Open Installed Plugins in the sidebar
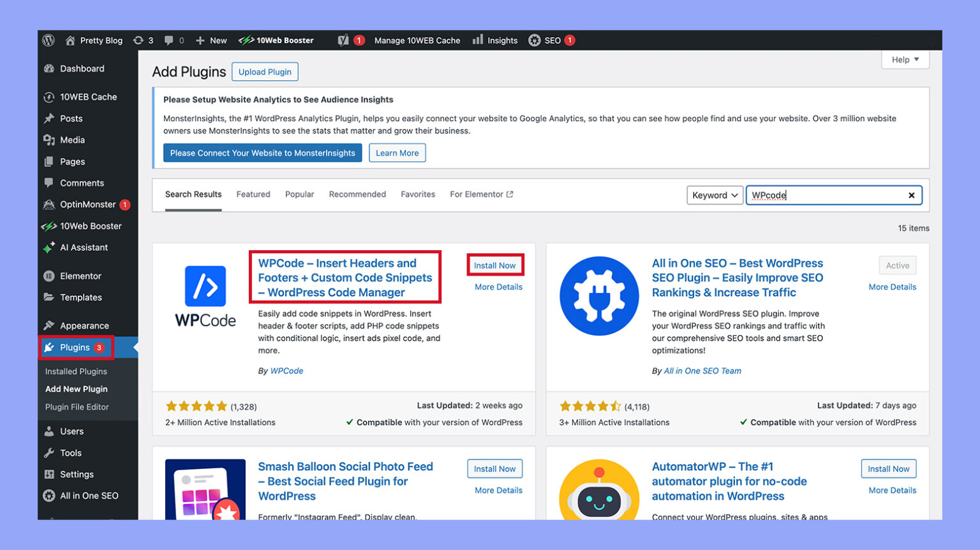Image resolution: width=980 pixels, height=550 pixels. pos(76,371)
